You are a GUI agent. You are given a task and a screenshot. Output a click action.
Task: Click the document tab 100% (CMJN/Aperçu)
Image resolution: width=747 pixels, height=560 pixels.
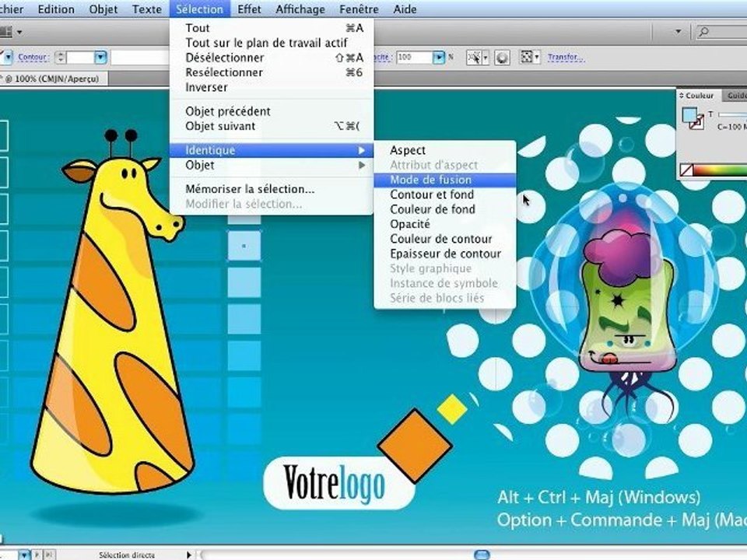coord(54,79)
